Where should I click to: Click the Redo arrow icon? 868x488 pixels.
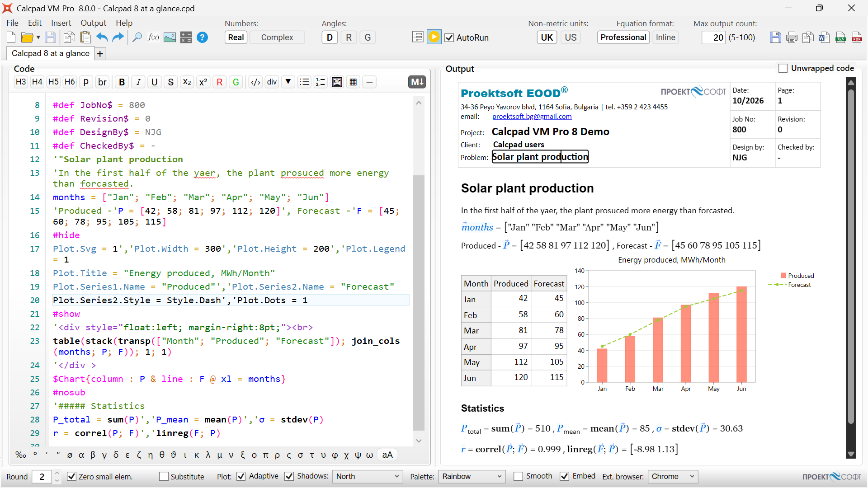(x=118, y=38)
